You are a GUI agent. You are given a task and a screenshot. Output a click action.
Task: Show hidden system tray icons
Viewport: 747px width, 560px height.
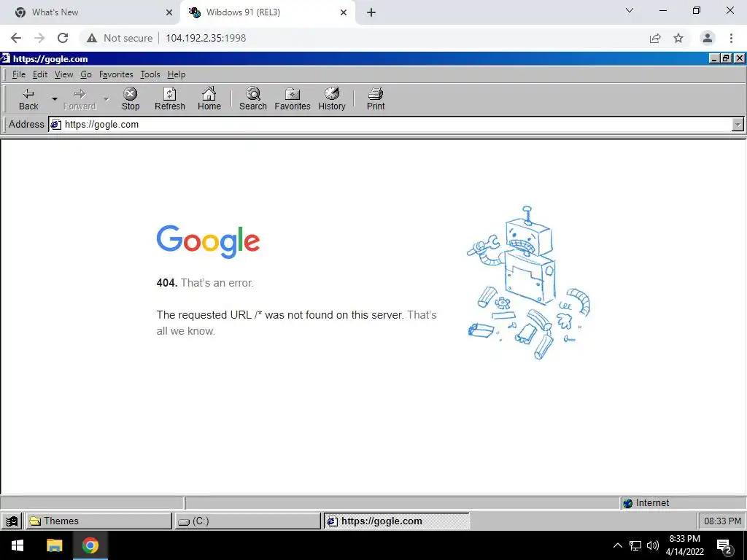click(617, 545)
